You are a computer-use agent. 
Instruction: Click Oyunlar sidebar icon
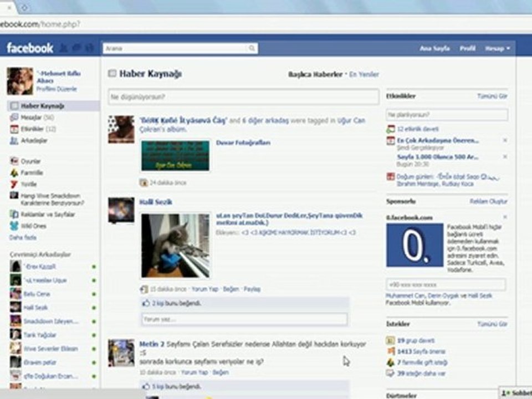click(x=14, y=161)
